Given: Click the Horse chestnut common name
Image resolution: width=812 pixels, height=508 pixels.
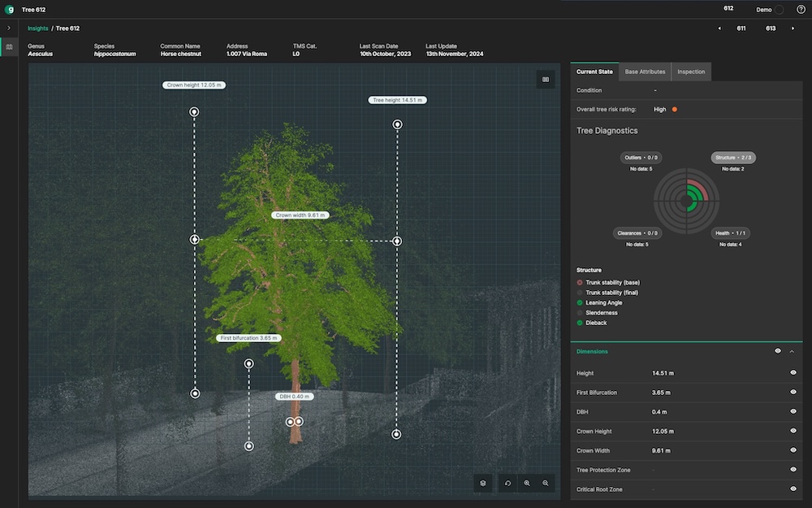Looking at the screenshot, I should coord(181,54).
